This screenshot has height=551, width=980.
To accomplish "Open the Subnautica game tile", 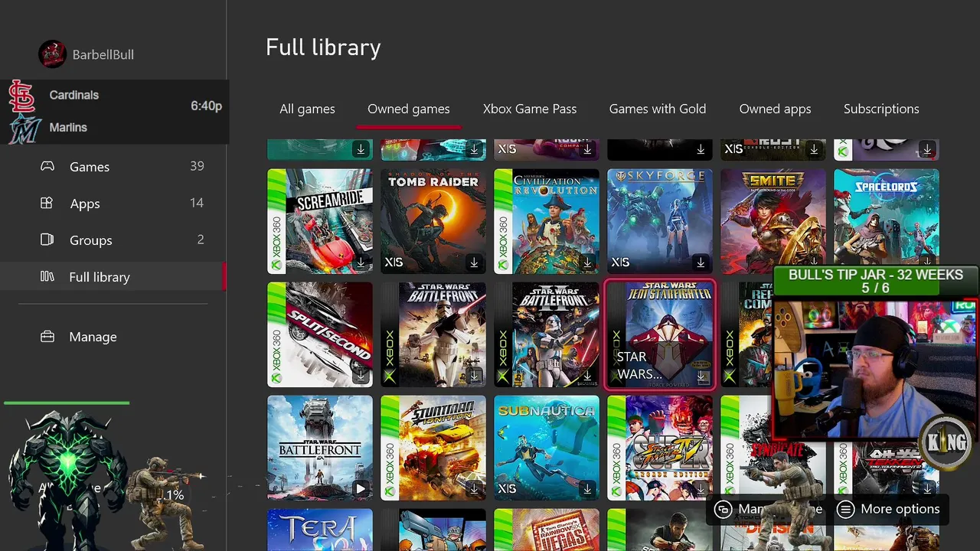I will coord(547,448).
